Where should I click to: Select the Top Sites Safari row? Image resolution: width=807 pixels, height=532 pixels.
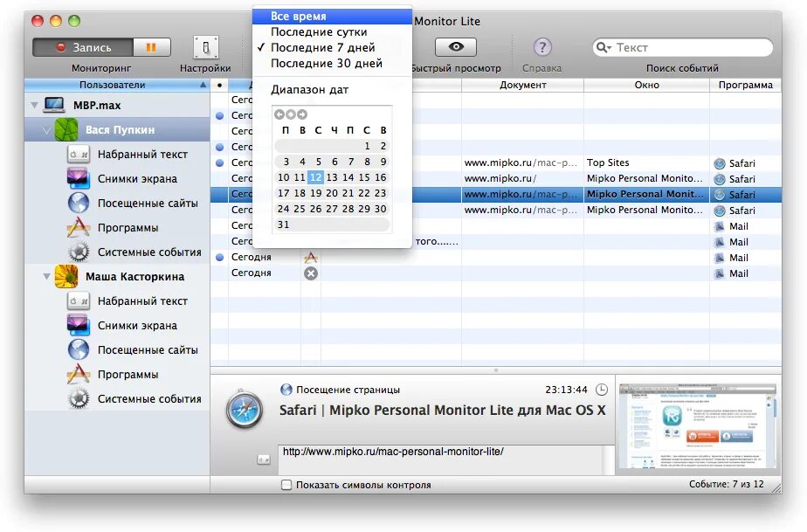495,162
